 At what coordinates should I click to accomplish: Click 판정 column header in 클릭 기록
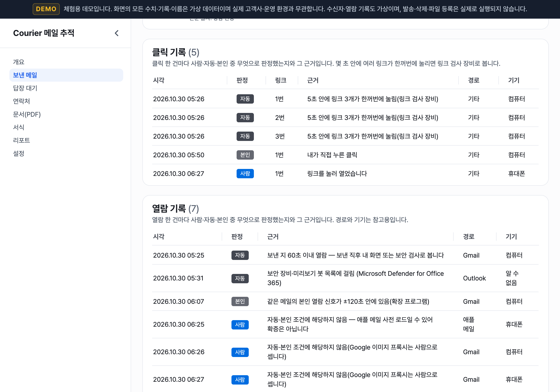click(242, 80)
